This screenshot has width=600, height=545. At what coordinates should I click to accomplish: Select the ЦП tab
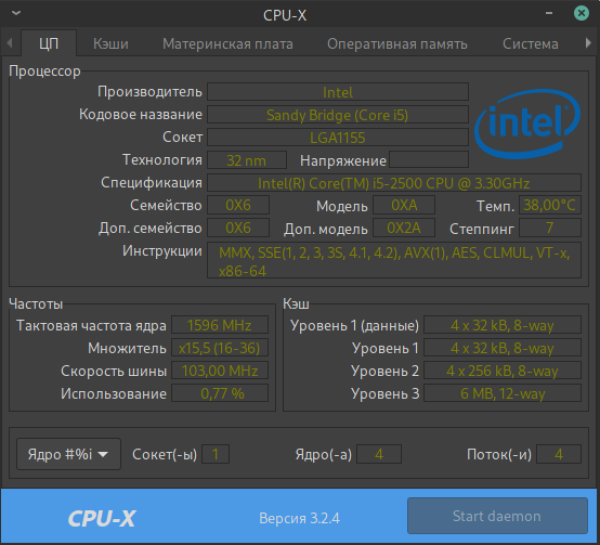coord(49,44)
